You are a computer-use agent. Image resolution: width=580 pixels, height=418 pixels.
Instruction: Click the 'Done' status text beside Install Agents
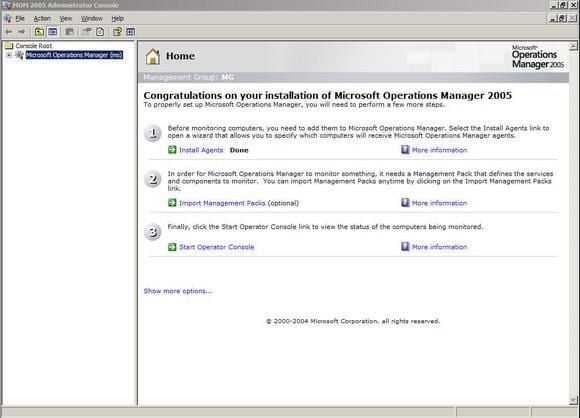click(x=239, y=150)
